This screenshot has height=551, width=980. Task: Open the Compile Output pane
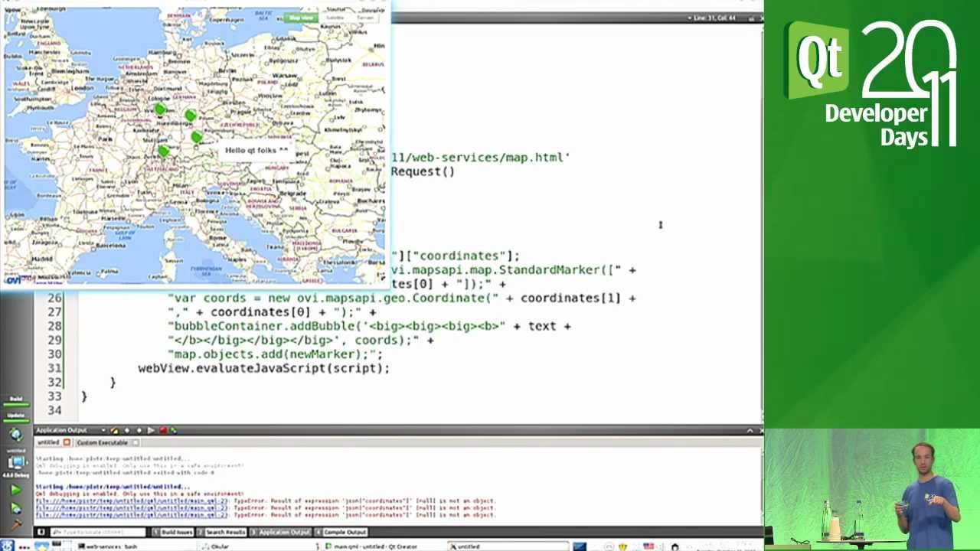(341, 533)
